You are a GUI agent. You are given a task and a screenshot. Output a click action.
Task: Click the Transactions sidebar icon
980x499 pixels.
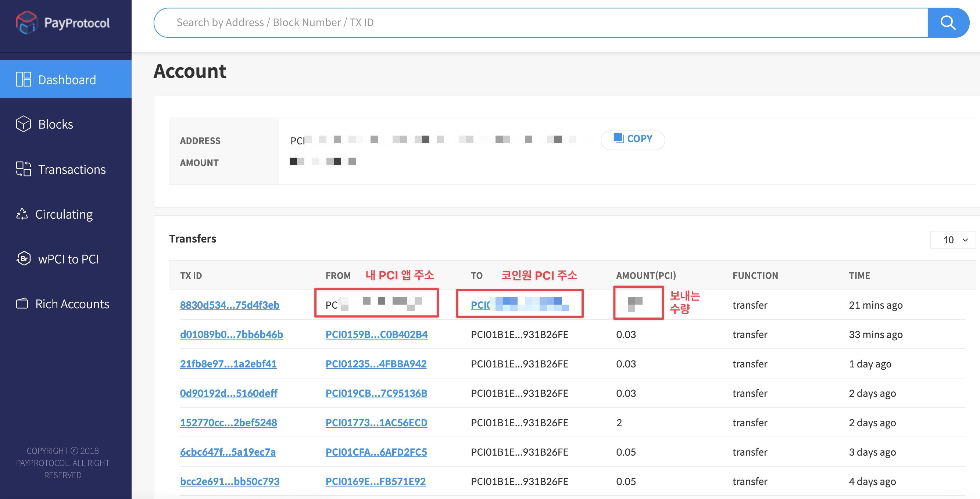pyautogui.click(x=23, y=169)
